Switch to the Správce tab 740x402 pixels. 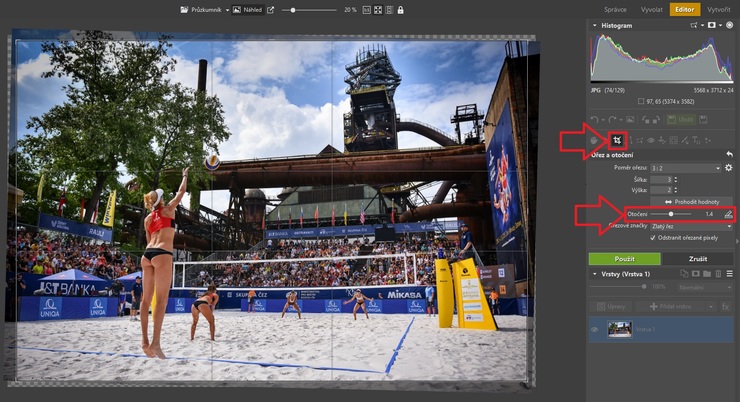(615, 9)
